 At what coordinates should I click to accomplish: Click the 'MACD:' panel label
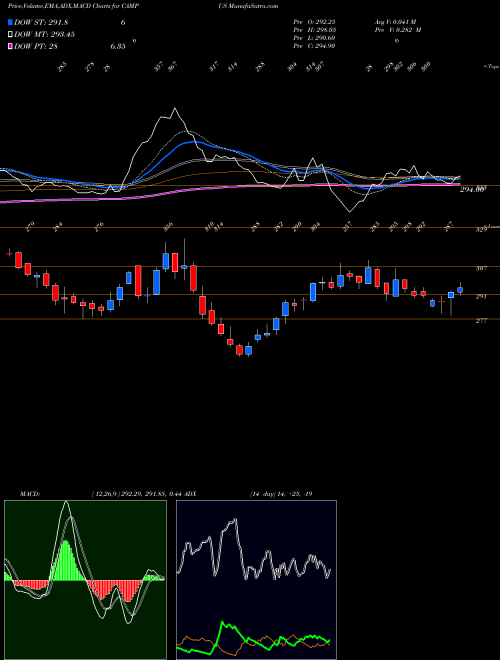tap(29, 494)
